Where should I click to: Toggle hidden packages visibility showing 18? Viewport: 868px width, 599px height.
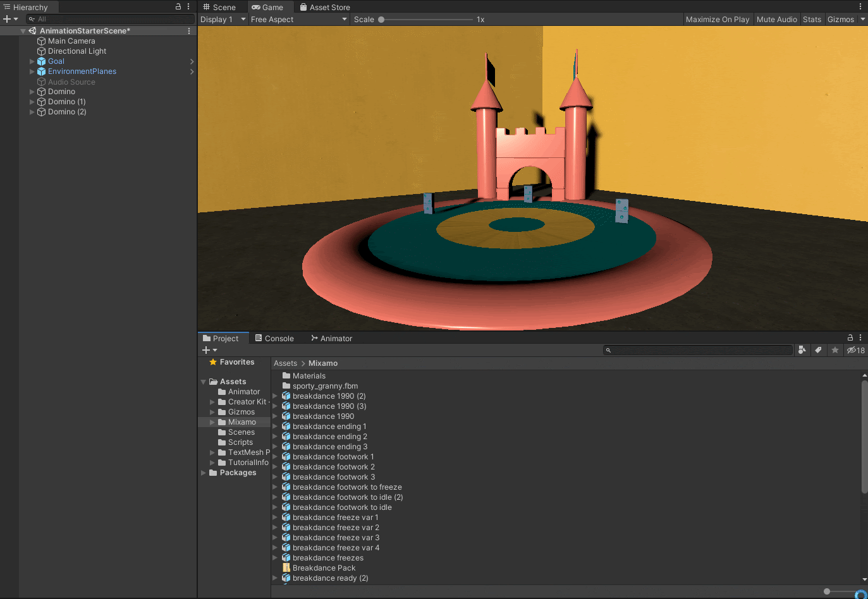856,350
